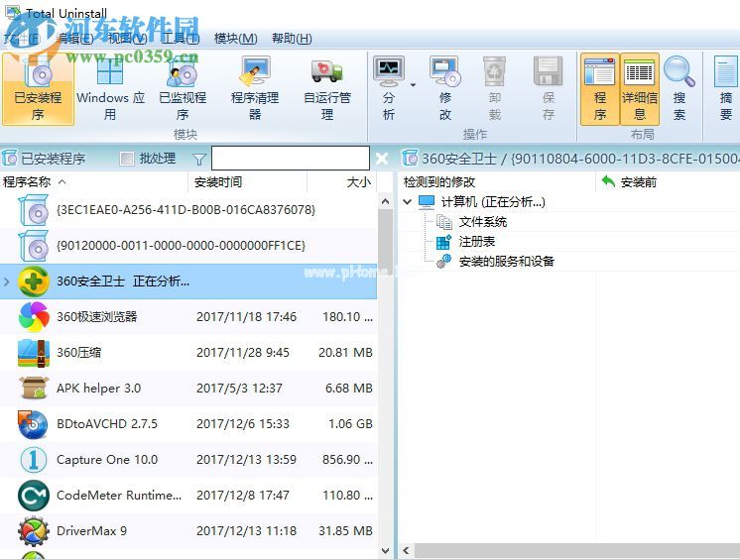The height and width of the screenshot is (560, 740).
Task: Click the 注册表 registry icon
Action: (x=443, y=242)
